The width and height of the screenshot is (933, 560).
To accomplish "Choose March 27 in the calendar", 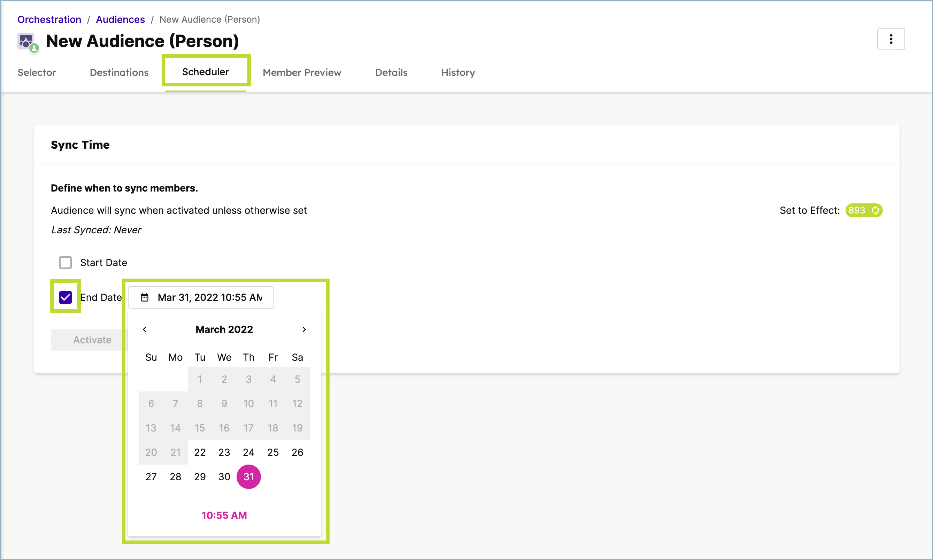I will pos(151,477).
